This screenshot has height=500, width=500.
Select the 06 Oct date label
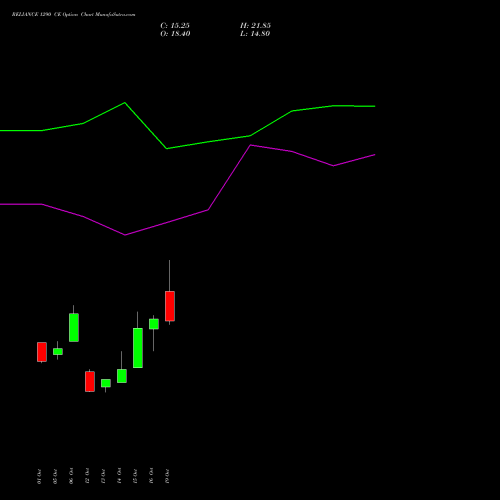pos(71,476)
